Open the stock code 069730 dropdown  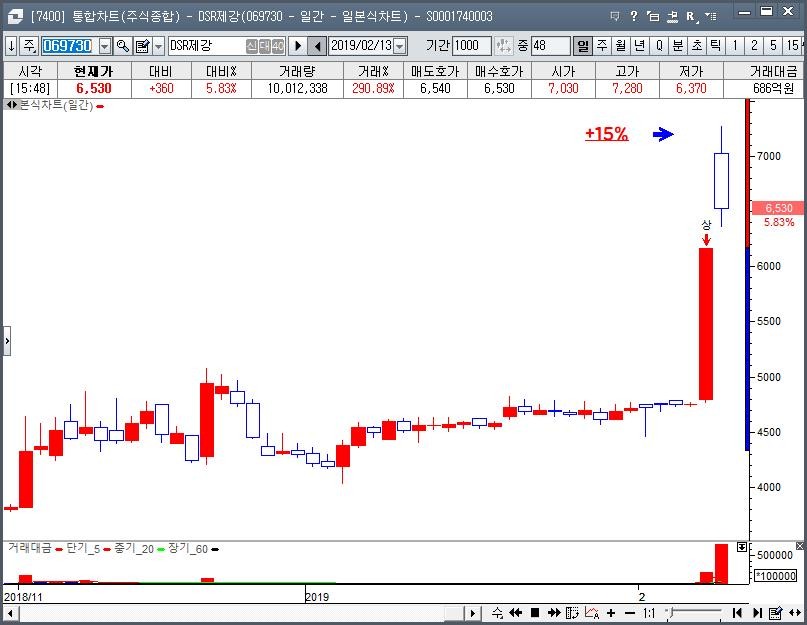pos(104,46)
